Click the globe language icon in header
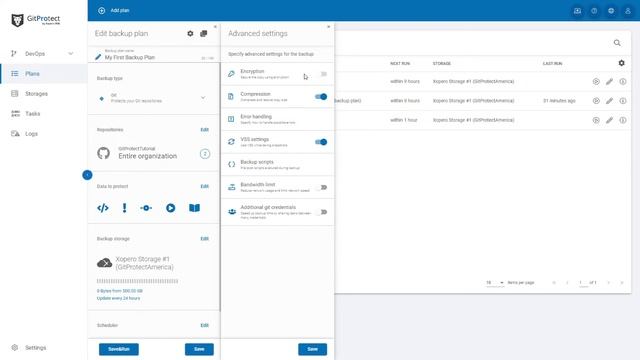The width and height of the screenshot is (640, 360). 611,11
